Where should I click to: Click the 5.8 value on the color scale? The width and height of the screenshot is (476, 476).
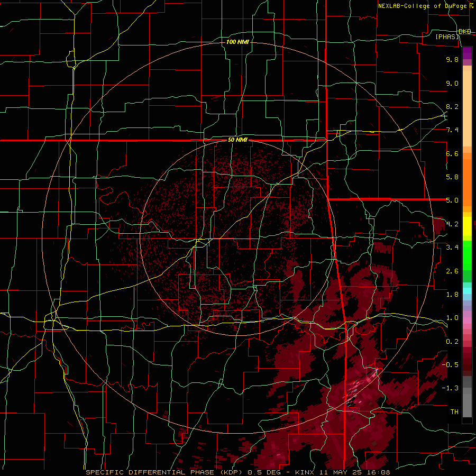point(452,177)
